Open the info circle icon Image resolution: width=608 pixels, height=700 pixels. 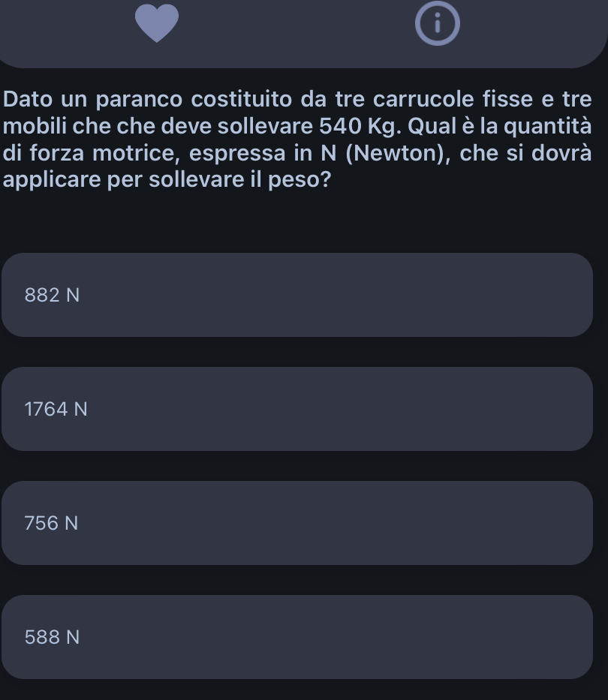click(438, 26)
